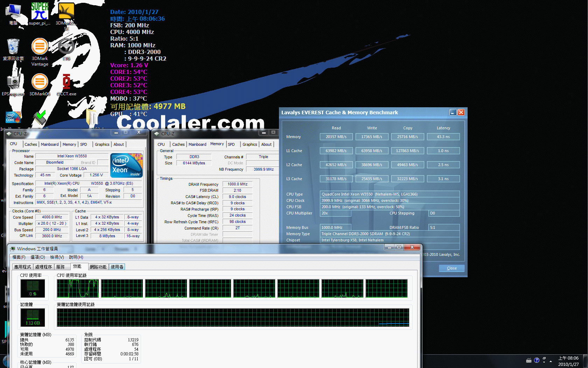
Task: Open the steering wheel game shortcut
Action: [x=66, y=49]
